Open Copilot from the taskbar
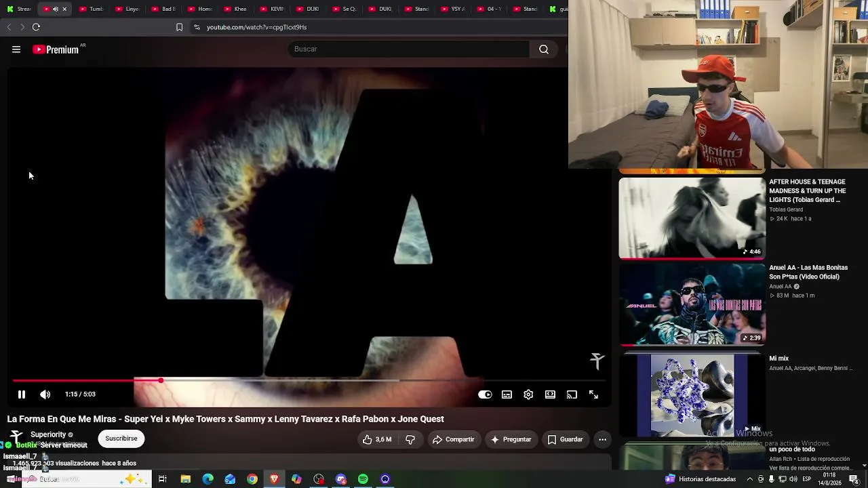Screen dimensions: 868x488 [x=296, y=479]
